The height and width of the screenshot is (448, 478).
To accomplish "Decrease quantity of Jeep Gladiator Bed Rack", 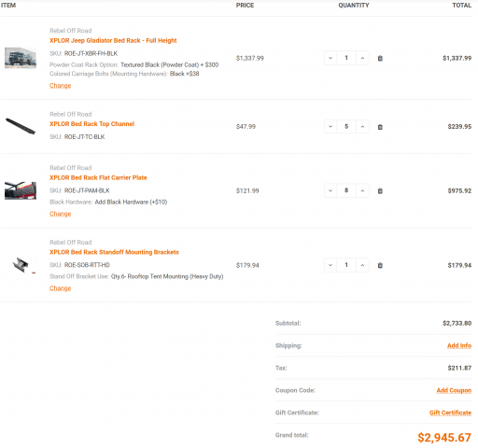I will pyautogui.click(x=330, y=58).
